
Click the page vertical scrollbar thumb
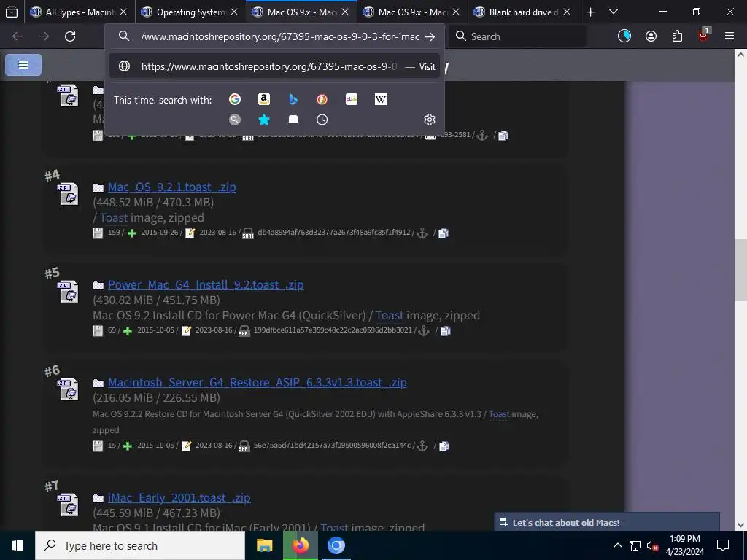(740, 270)
